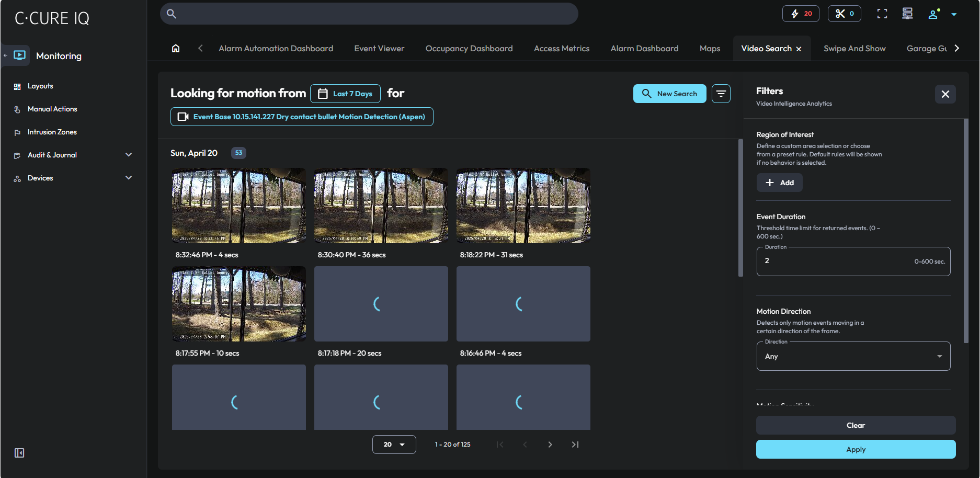Click the lightning alarm counter showing 20
This screenshot has width=980, height=478.
[801, 14]
